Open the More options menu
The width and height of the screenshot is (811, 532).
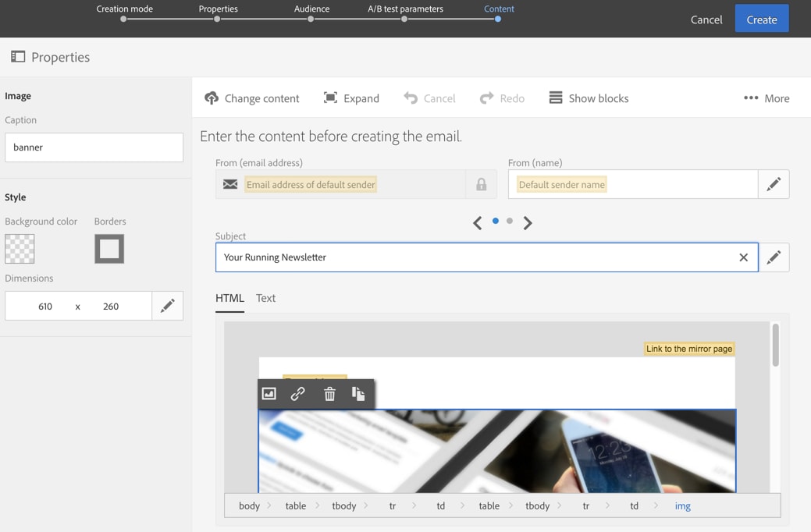click(x=767, y=98)
